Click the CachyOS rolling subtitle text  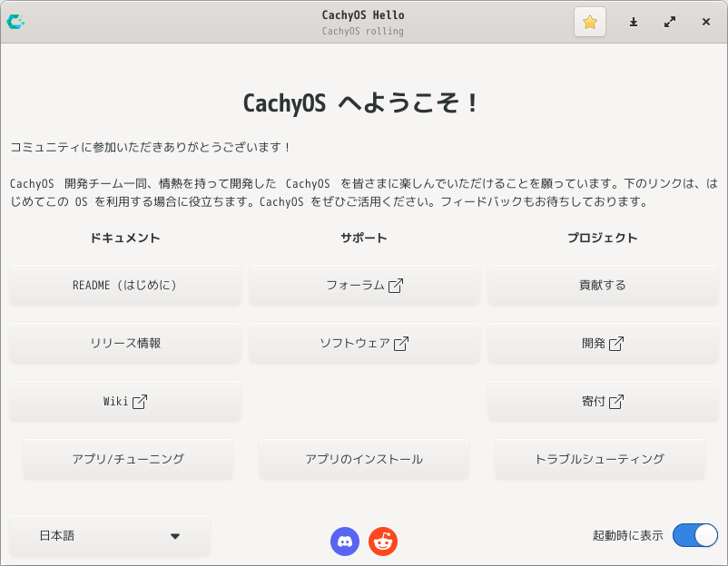(362, 31)
